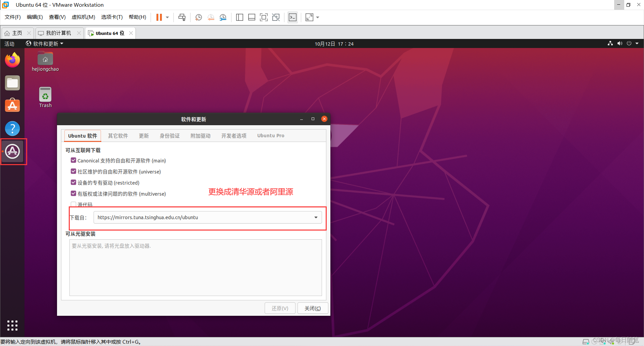Click 活动 in the Ubuntu top bar
644x346 pixels.
9,44
